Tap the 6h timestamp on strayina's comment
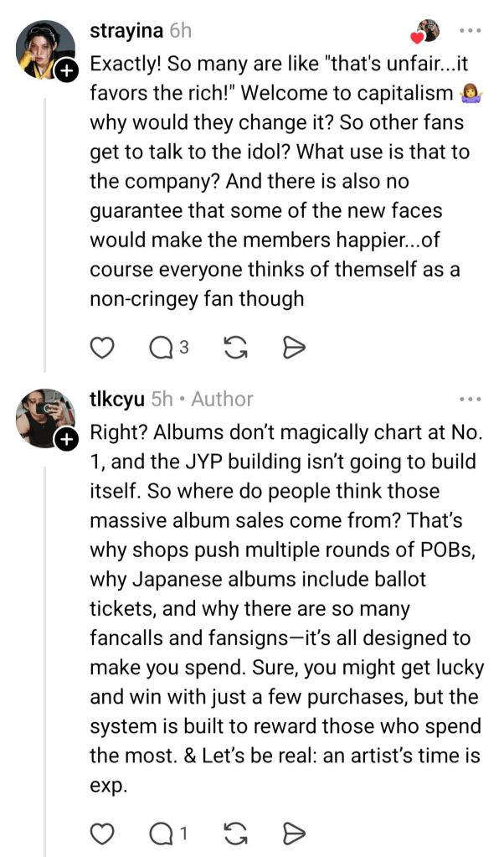This screenshot has height=857, width=504. coord(180,31)
